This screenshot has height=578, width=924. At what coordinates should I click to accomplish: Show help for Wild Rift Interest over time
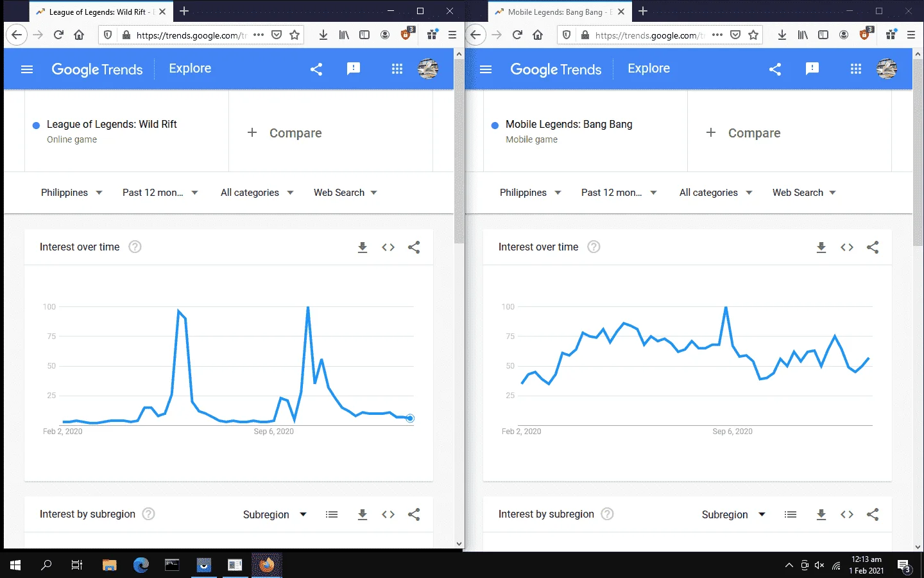coord(135,247)
